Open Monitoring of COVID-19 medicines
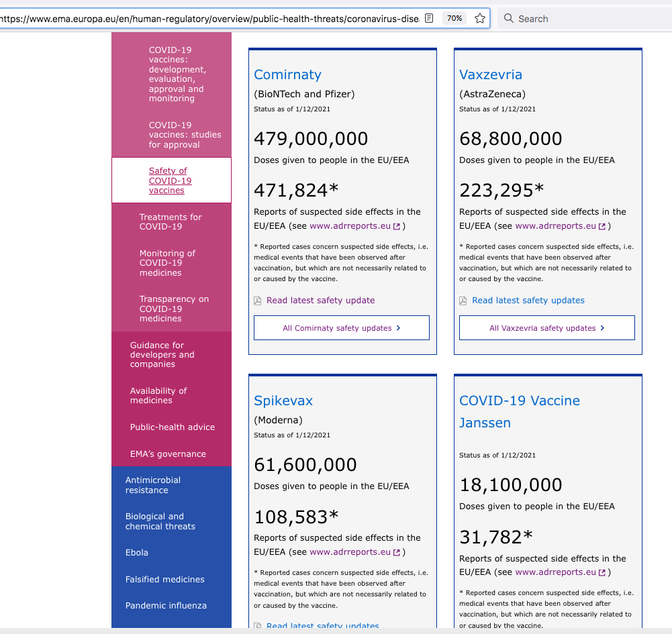The width and height of the screenshot is (672, 634). (x=167, y=262)
